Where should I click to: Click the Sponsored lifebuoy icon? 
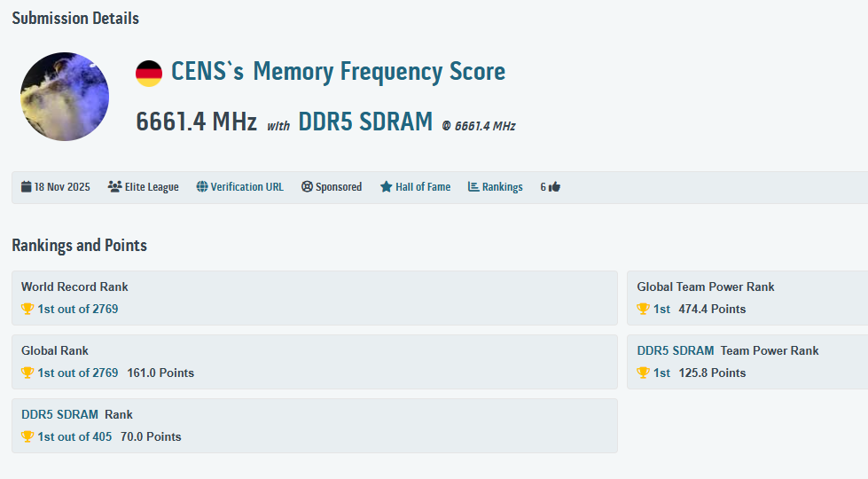click(307, 187)
